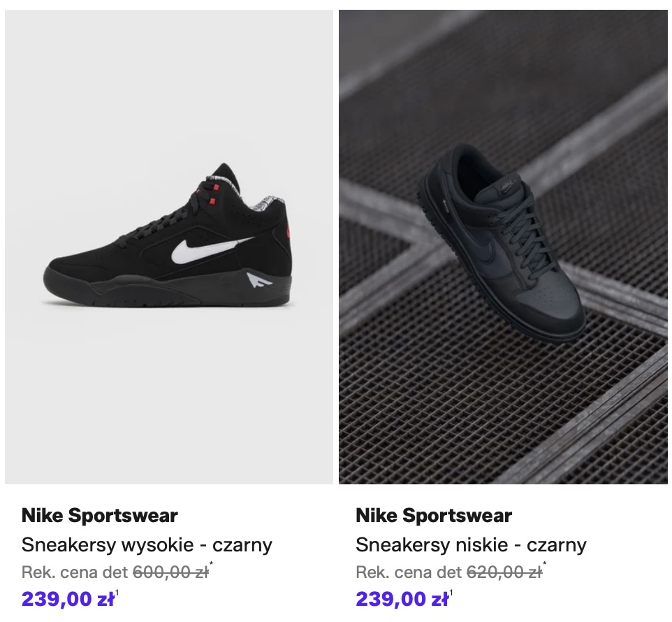The height and width of the screenshot is (622, 672).
Task: Click the asterisk footnote after 620,00 zł
Action: (545, 565)
